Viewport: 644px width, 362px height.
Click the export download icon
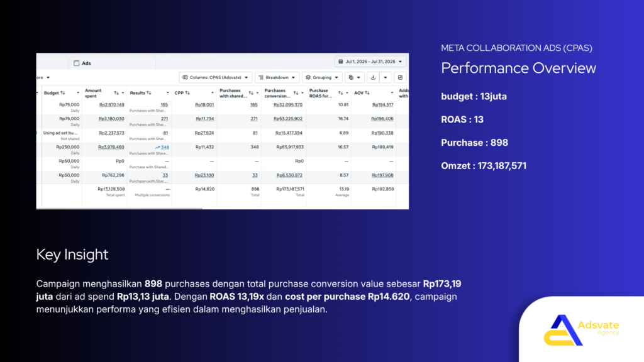[373, 77]
